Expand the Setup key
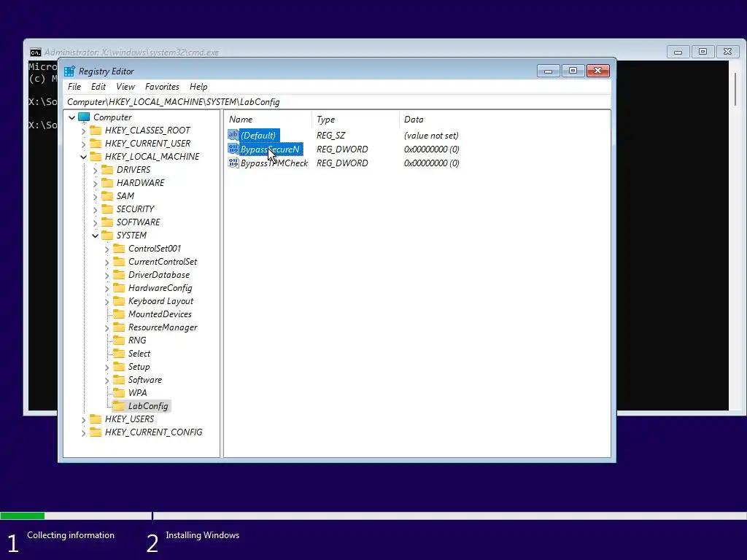The width and height of the screenshot is (747, 560). [107, 367]
